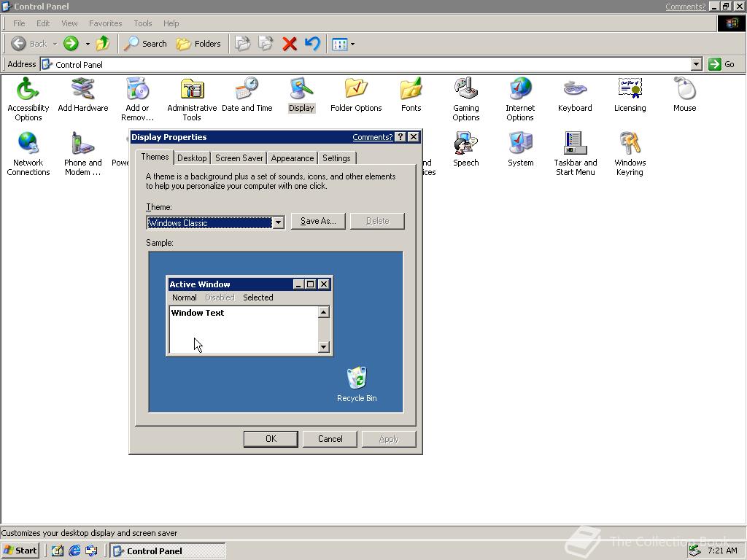747x560 pixels.
Task: Select the Display control panel icon
Action: click(x=301, y=95)
